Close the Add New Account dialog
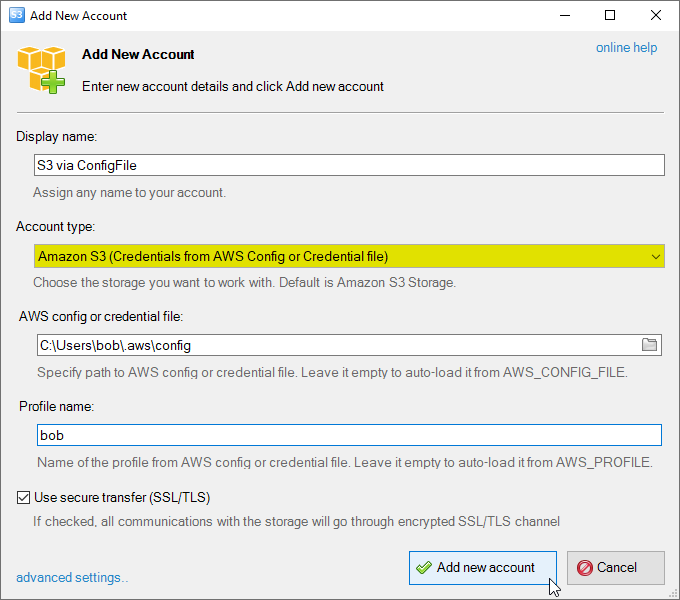 point(656,16)
